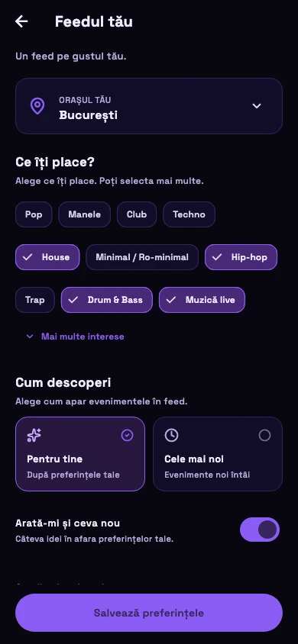
Task: Select the Pop genre chip
Action: [34, 214]
